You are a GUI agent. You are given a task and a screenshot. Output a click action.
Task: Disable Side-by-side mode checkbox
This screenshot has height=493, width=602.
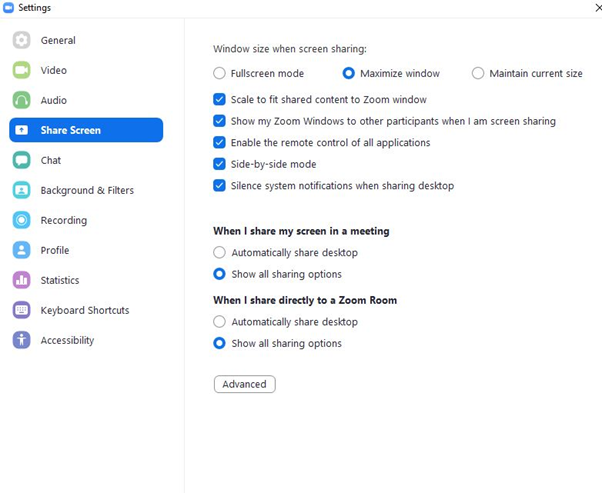[x=219, y=164]
